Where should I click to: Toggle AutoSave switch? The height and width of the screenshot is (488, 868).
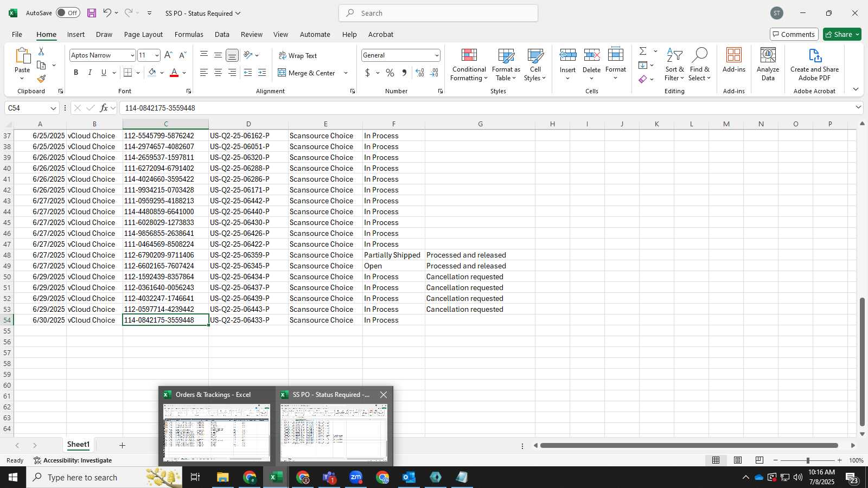68,13
